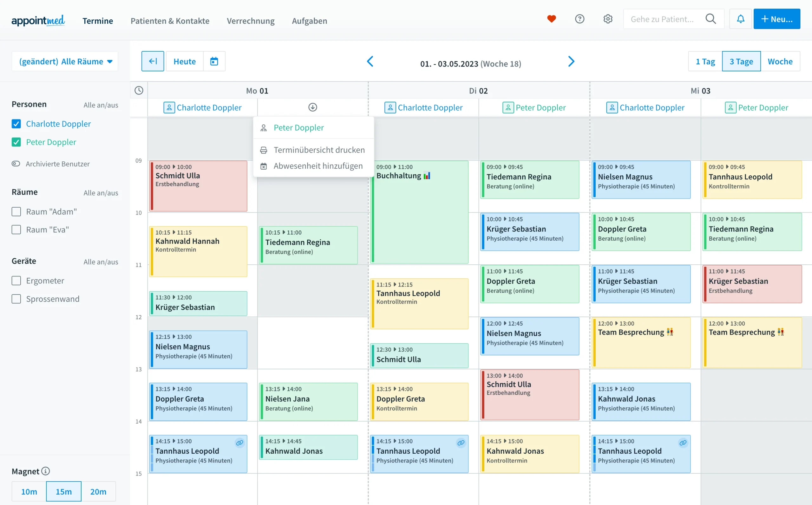
Task: Click the circled down-arrow in Monday column
Action: [x=312, y=107]
